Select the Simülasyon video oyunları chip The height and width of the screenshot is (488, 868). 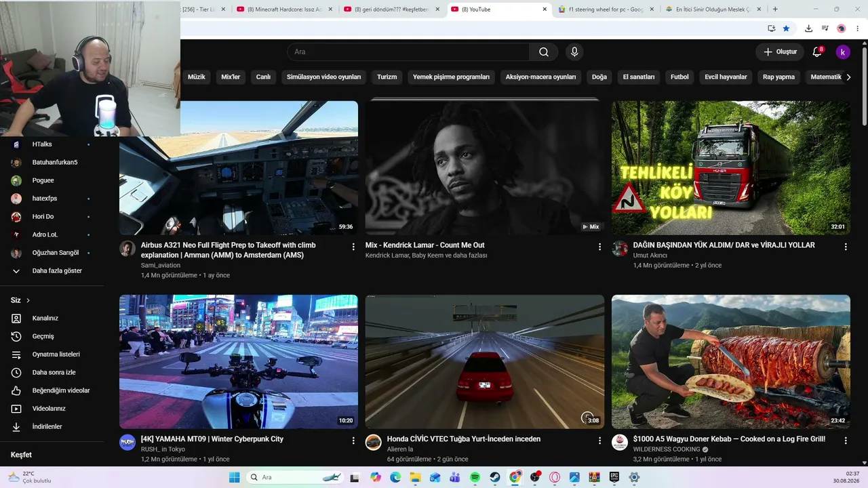pos(323,77)
